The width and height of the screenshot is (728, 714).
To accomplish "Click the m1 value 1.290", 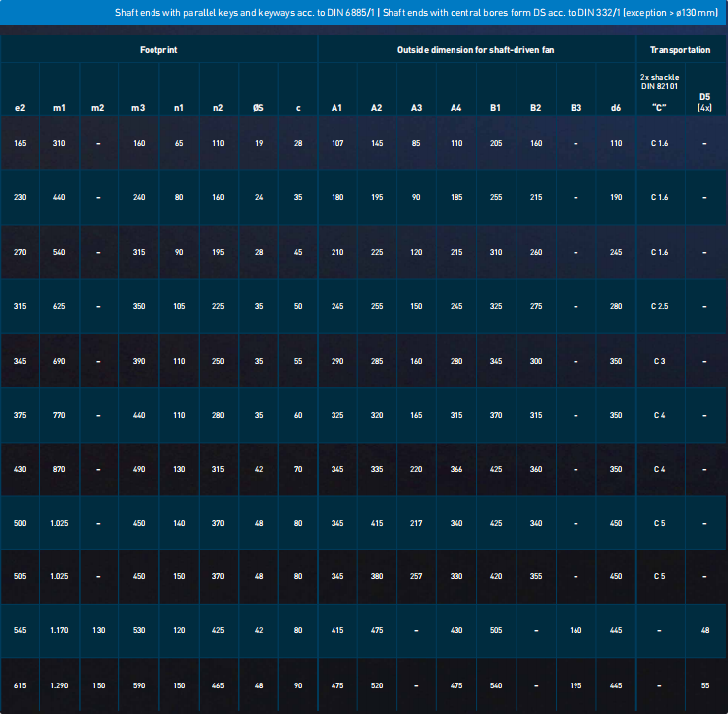I will (x=60, y=685).
